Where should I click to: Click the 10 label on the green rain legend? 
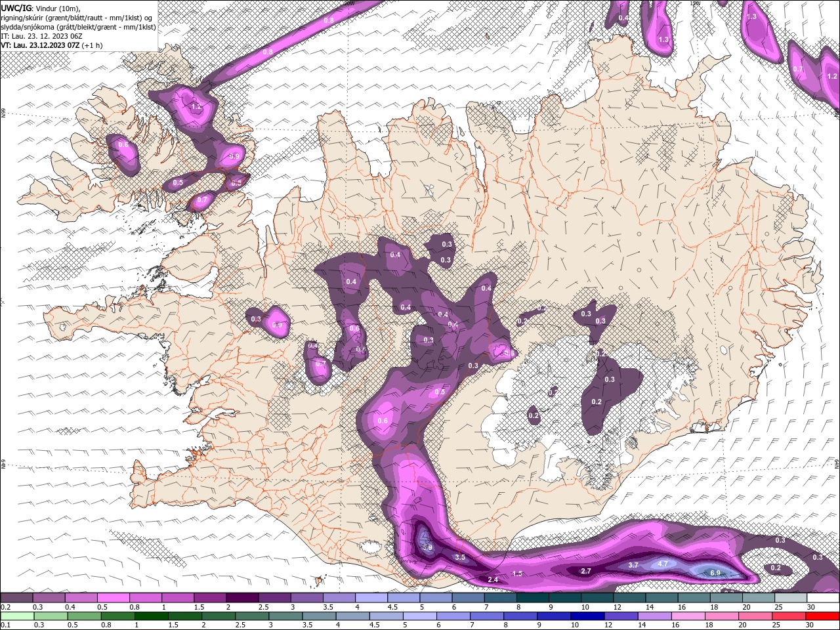click(x=575, y=625)
